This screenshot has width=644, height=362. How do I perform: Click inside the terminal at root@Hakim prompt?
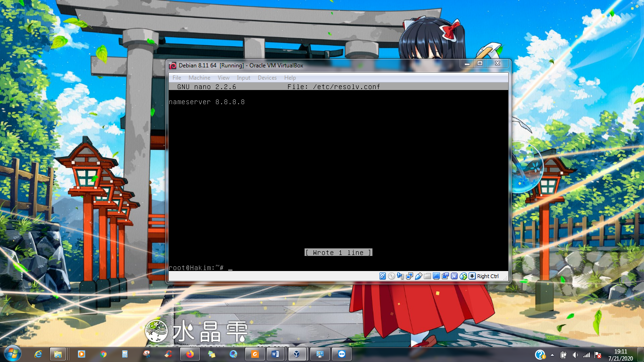[x=196, y=268]
